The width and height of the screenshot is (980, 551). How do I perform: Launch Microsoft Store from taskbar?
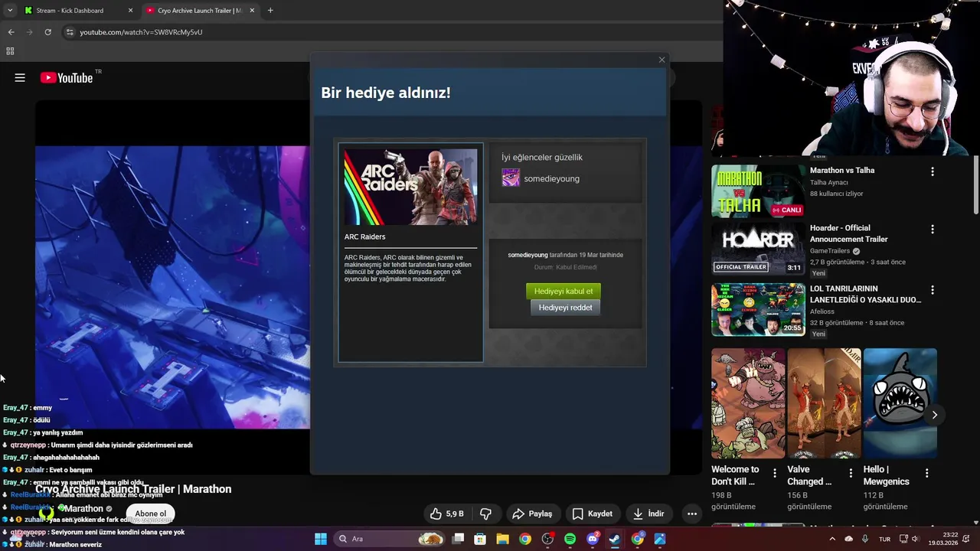click(x=480, y=539)
